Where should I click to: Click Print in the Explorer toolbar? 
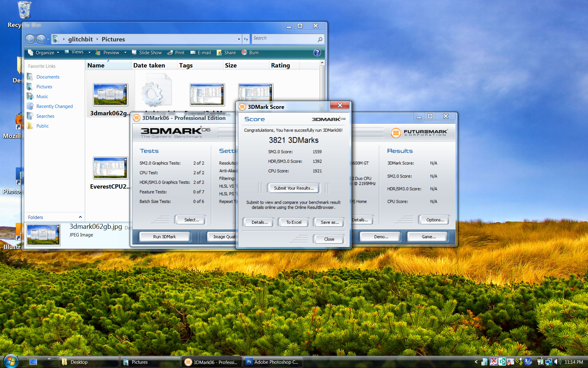(176, 53)
